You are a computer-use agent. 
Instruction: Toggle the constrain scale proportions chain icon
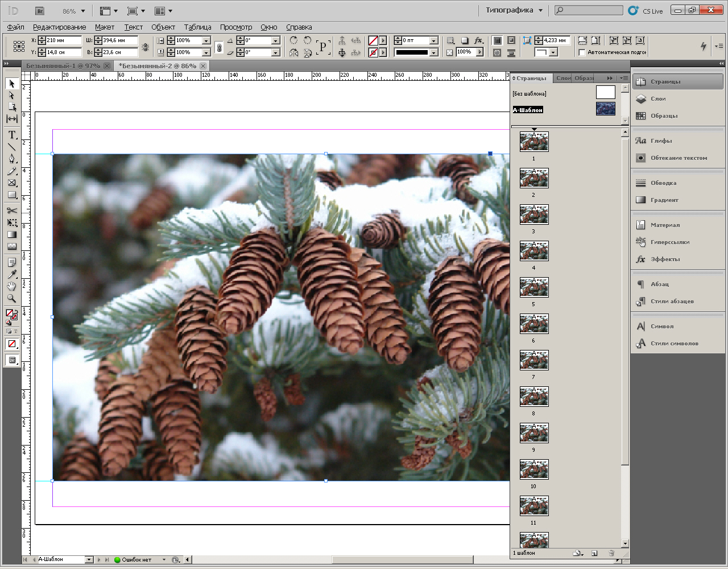point(219,47)
